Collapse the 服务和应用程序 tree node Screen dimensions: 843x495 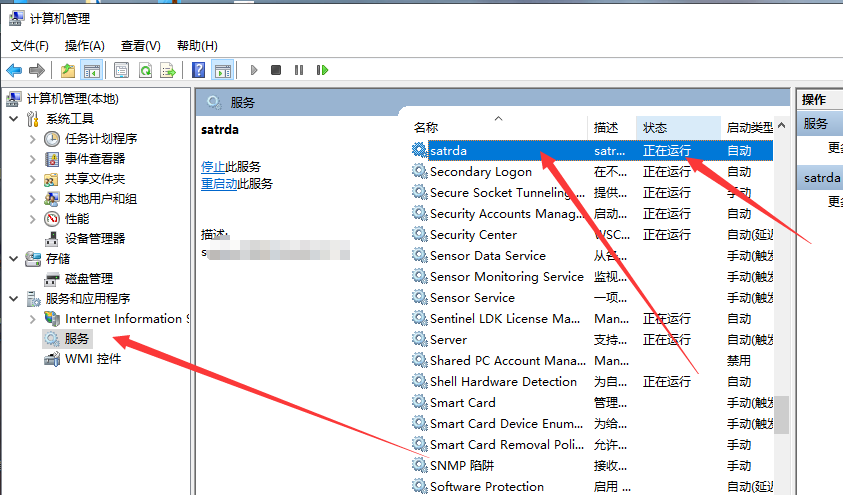(13, 298)
